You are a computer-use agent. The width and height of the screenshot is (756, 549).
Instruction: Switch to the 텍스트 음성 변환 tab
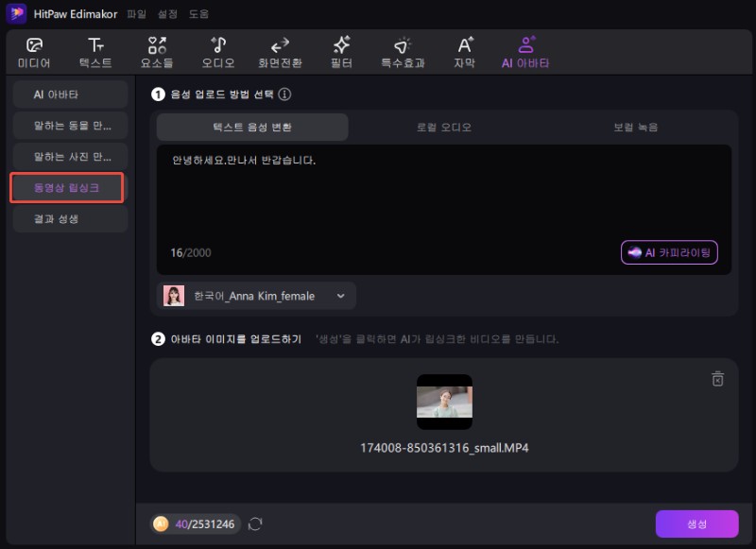252,128
